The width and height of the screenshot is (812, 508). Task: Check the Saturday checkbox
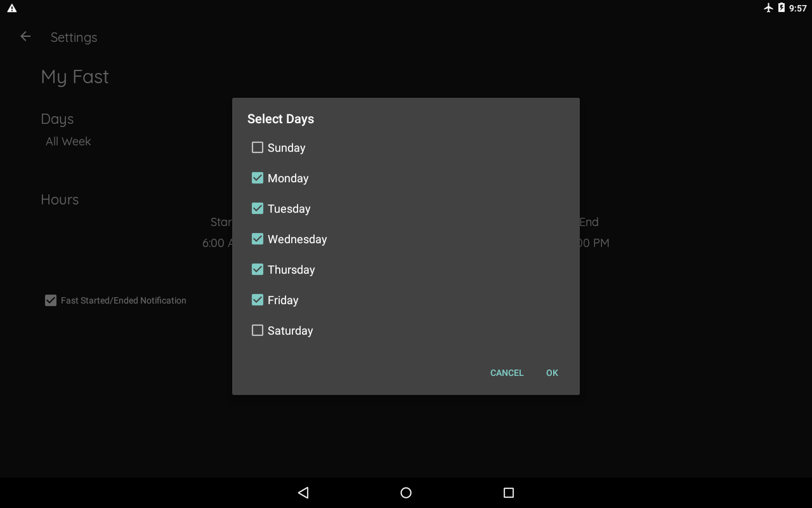258,330
